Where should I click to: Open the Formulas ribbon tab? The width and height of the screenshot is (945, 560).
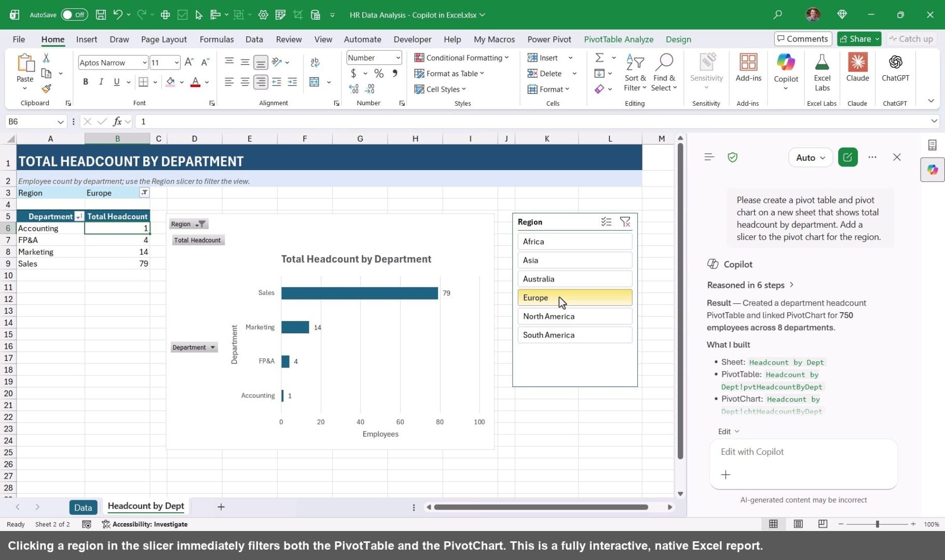point(216,39)
